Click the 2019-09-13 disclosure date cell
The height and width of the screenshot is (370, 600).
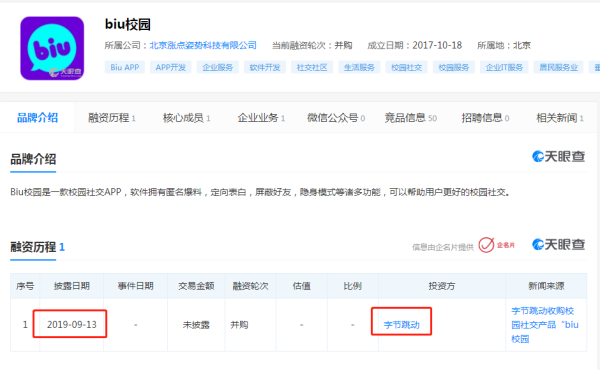[72, 325]
